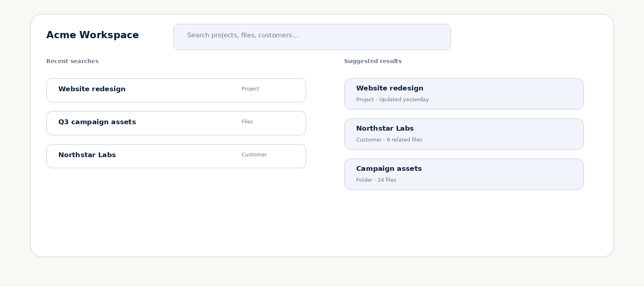This screenshot has height=287, width=644.
Task: Select the Suggested results heading
Action: click(x=373, y=61)
